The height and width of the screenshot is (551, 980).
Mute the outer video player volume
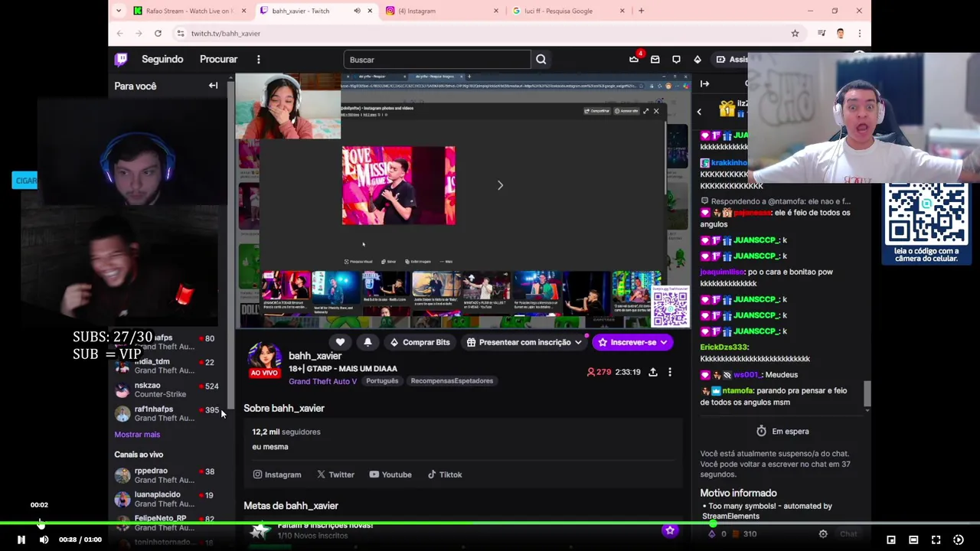point(44,540)
